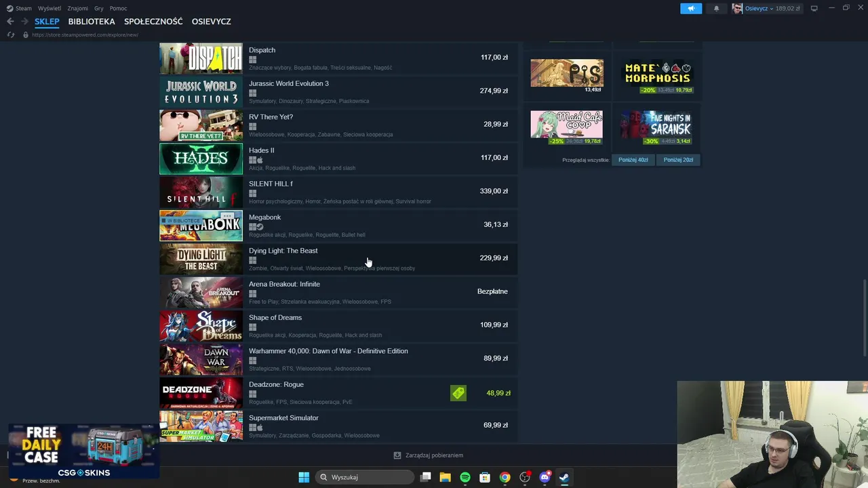Click the Zarządzaj pobieraniem download icon
This screenshot has width=868, height=488.
coord(397,455)
